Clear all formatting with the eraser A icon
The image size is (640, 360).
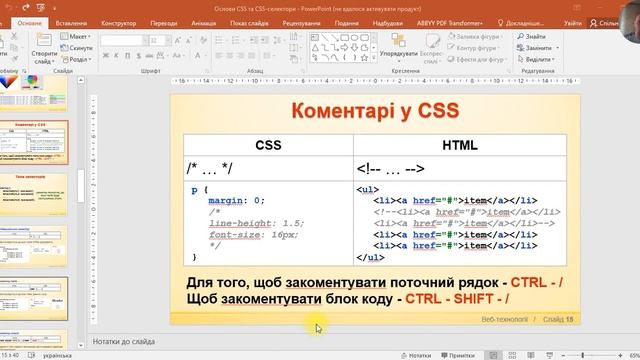pyautogui.click(x=203, y=40)
